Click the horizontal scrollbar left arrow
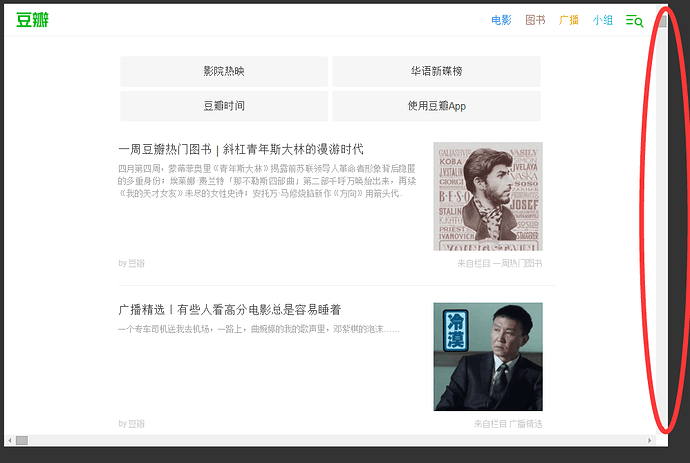This screenshot has width=690, height=463. (x=10, y=440)
